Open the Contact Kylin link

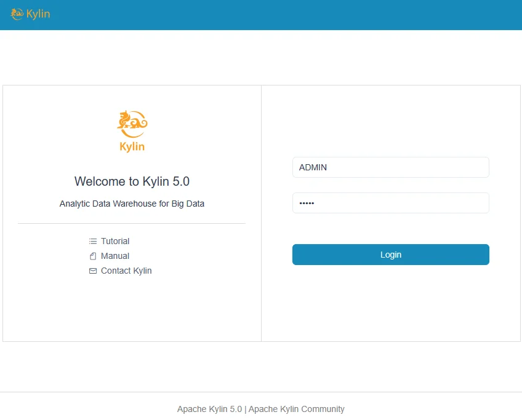pos(126,271)
